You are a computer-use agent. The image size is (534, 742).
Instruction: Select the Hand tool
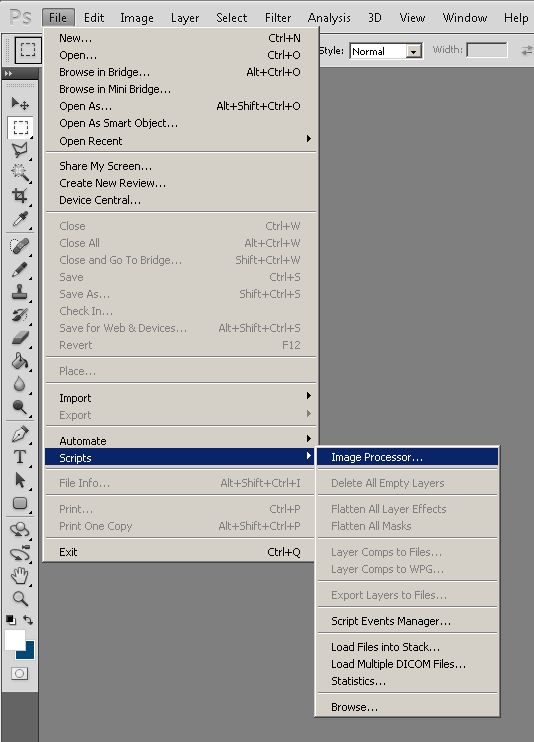pyautogui.click(x=20, y=576)
